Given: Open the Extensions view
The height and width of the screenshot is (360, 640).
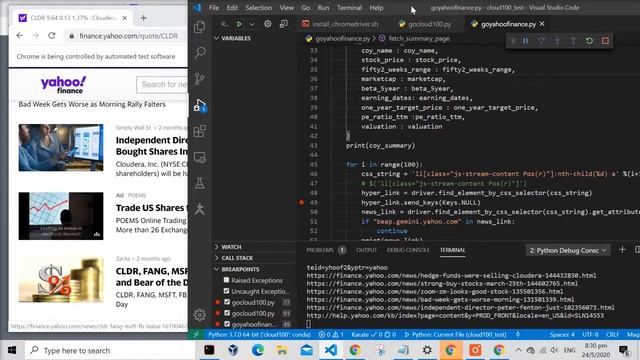Looking at the screenshot, I should coord(200,131).
